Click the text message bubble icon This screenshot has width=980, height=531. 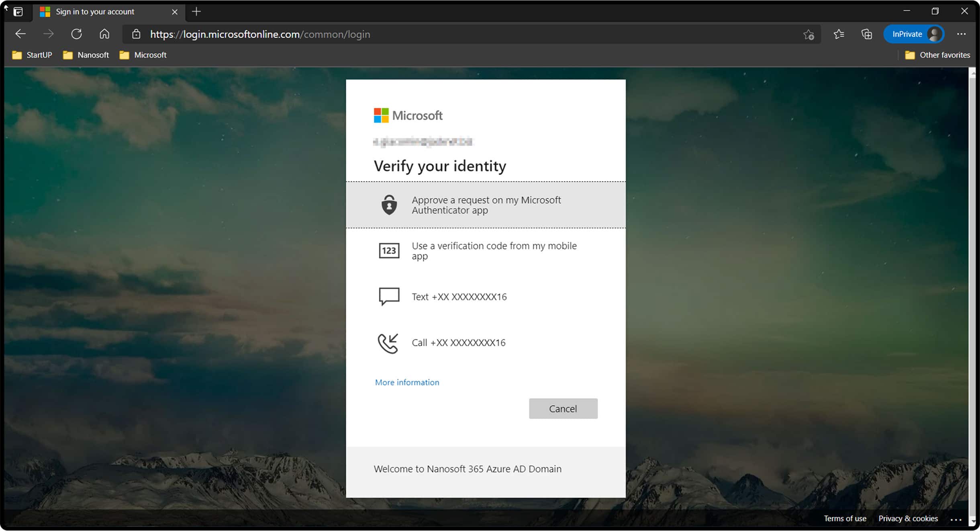point(389,297)
